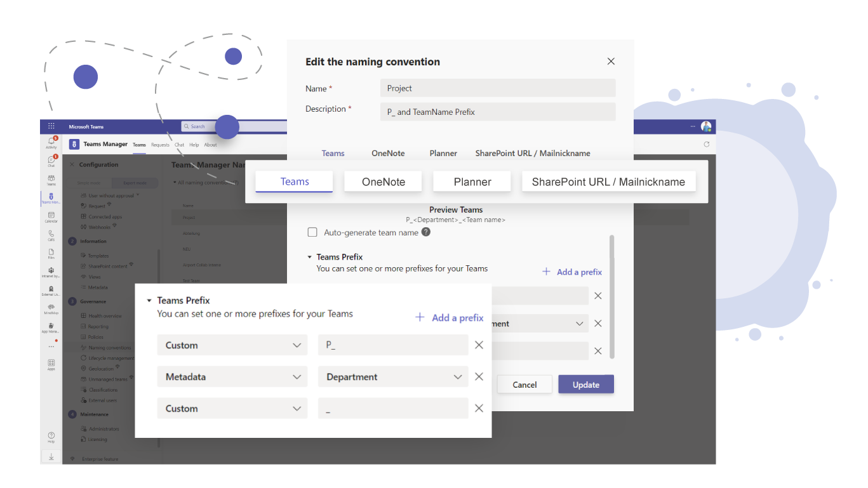Close the Edit the naming convention dialog
This screenshot has height=488, width=868.
coord(611,62)
